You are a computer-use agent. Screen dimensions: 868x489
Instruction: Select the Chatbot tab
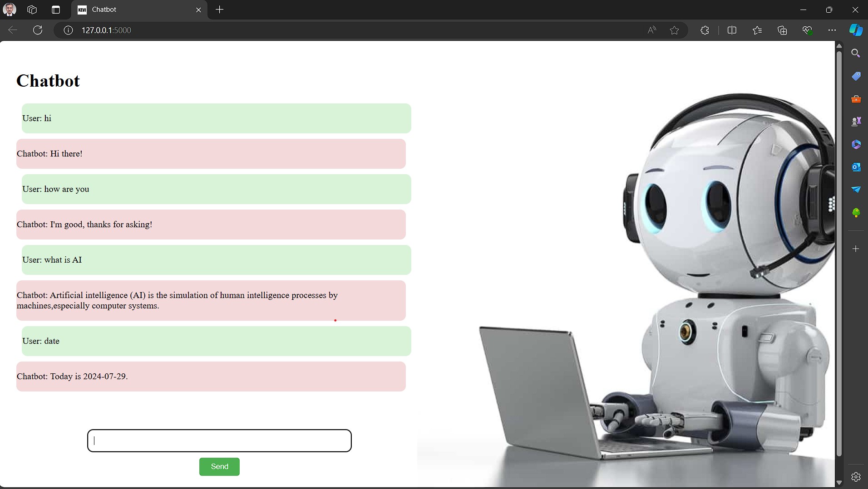pos(139,10)
